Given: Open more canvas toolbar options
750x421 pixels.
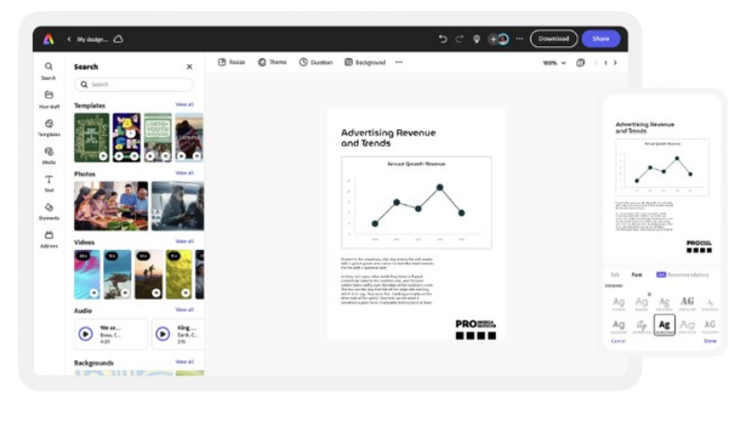Looking at the screenshot, I should coord(399,62).
